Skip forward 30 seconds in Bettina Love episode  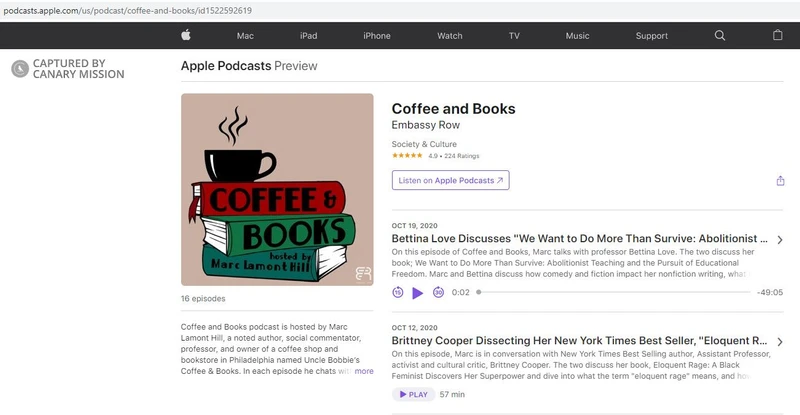(x=438, y=292)
